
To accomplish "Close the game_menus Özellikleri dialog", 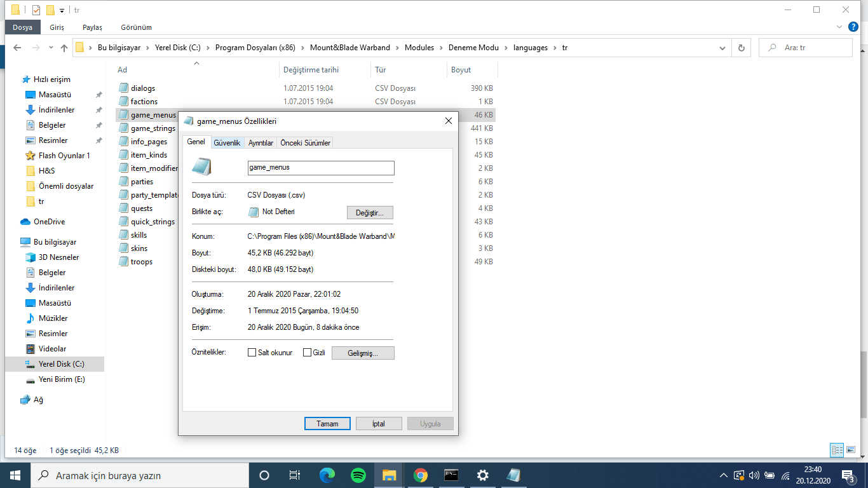I will click(x=448, y=121).
